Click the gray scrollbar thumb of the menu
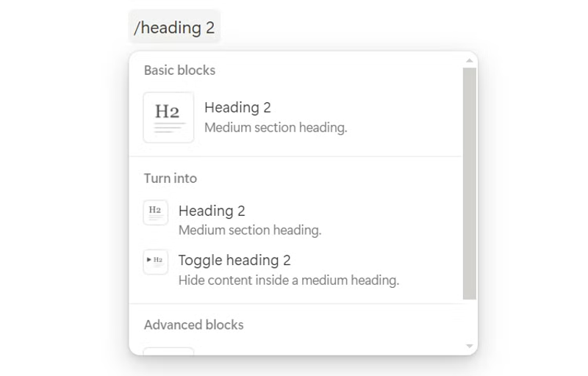The width and height of the screenshot is (588, 376). pos(470,184)
